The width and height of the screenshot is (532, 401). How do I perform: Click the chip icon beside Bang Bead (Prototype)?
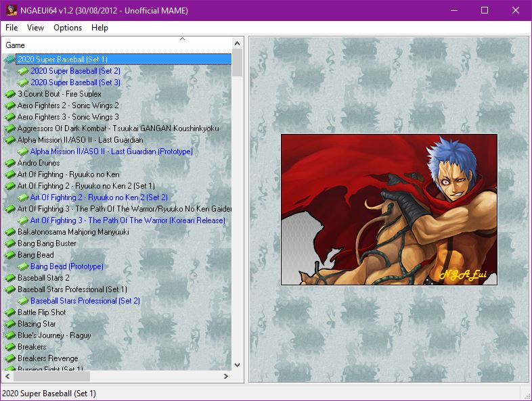click(x=23, y=266)
